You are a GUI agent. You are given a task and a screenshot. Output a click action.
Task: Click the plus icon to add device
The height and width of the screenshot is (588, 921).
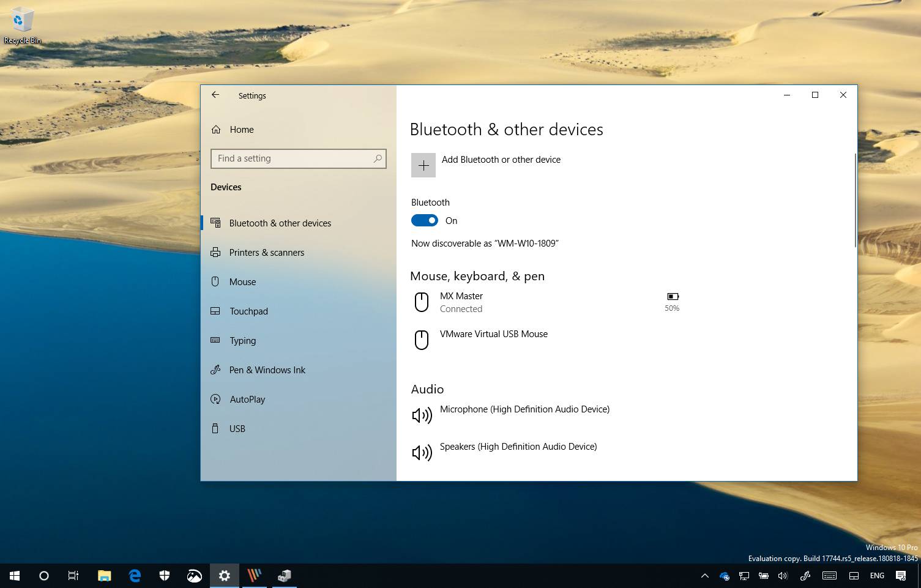tap(423, 165)
